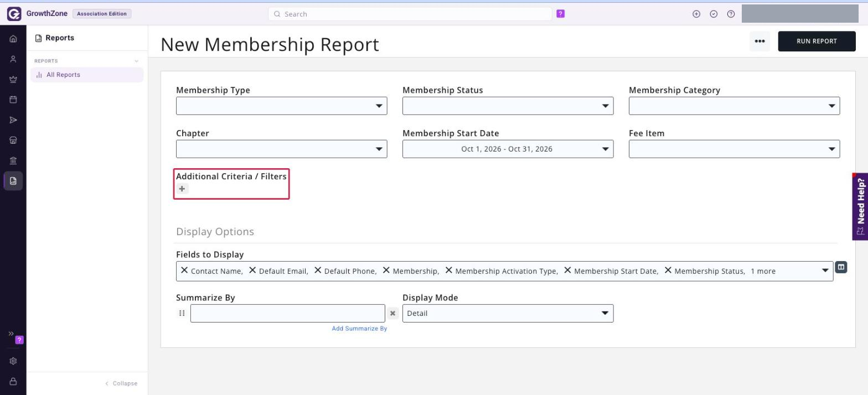The height and width of the screenshot is (395, 868).
Task: Open the Membership Status dropdown
Action: pos(508,106)
